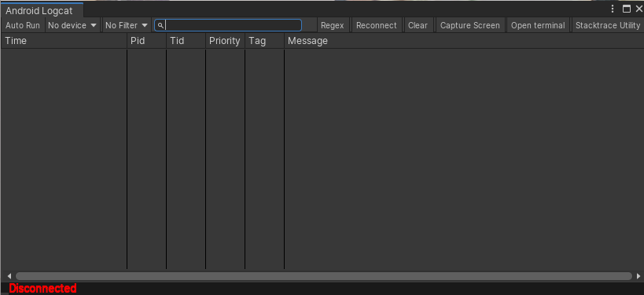
Task: Clear the logcat messages
Action: pyautogui.click(x=418, y=25)
